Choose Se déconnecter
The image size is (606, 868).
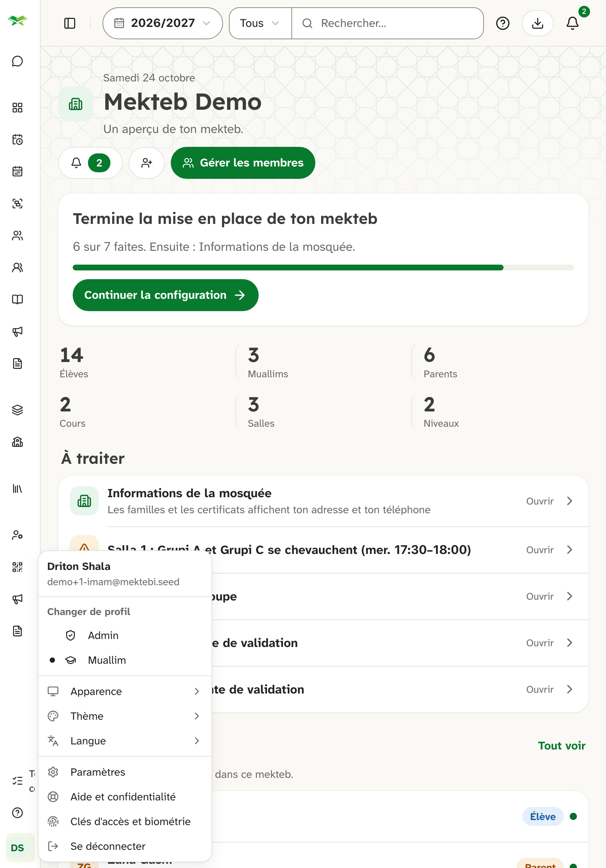coord(125,846)
